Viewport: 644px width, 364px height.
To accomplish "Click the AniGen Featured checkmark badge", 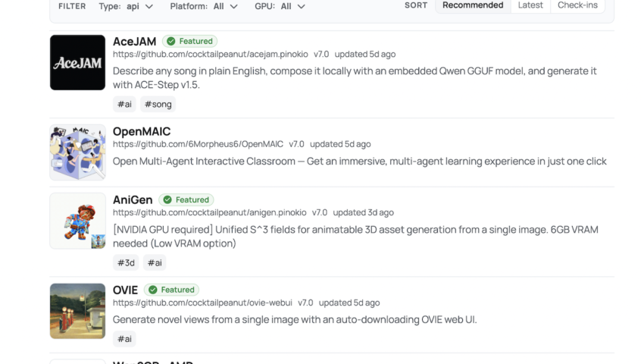I will [186, 199].
